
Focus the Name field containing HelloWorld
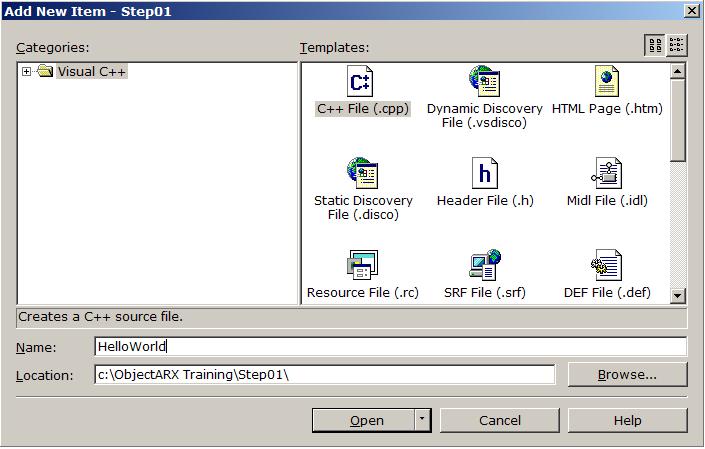coord(390,347)
